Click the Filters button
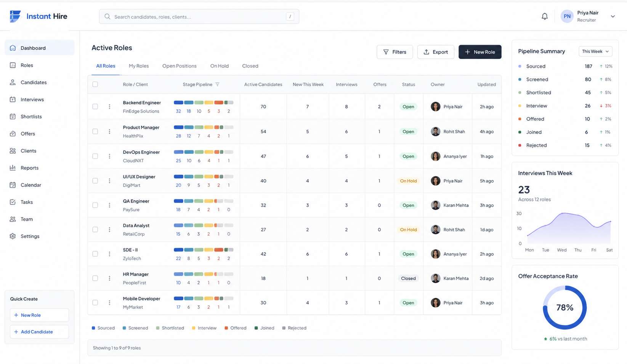 coord(394,52)
